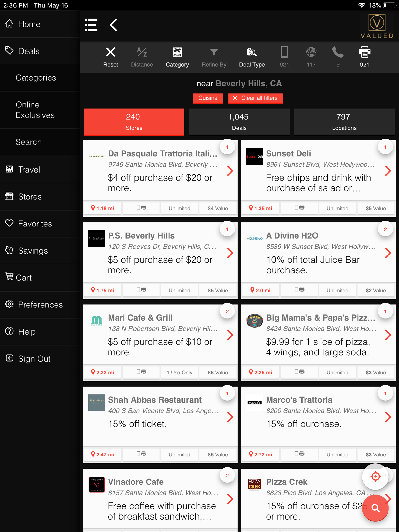Image resolution: width=399 pixels, height=532 pixels.
Task: Tap Marco's Trattoria 15% off purchase text
Action: (304, 424)
